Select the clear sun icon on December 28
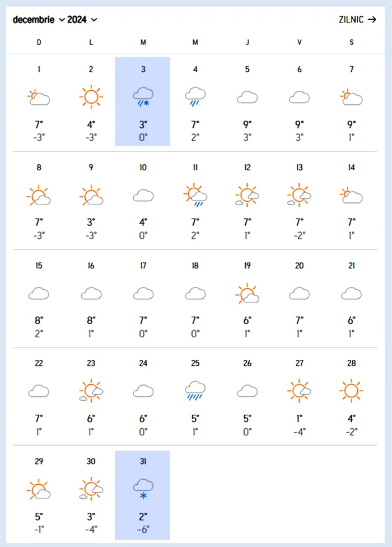 (x=351, y=391)
